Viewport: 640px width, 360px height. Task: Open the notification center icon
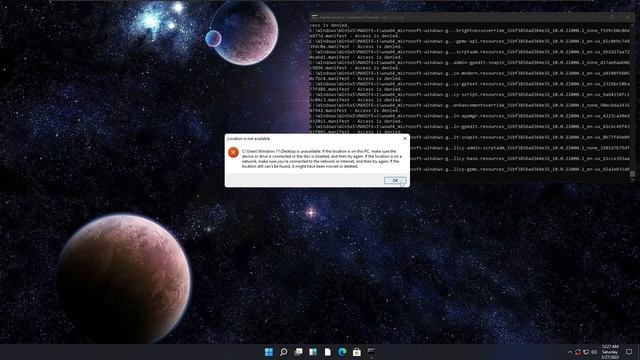click(629, 352)
